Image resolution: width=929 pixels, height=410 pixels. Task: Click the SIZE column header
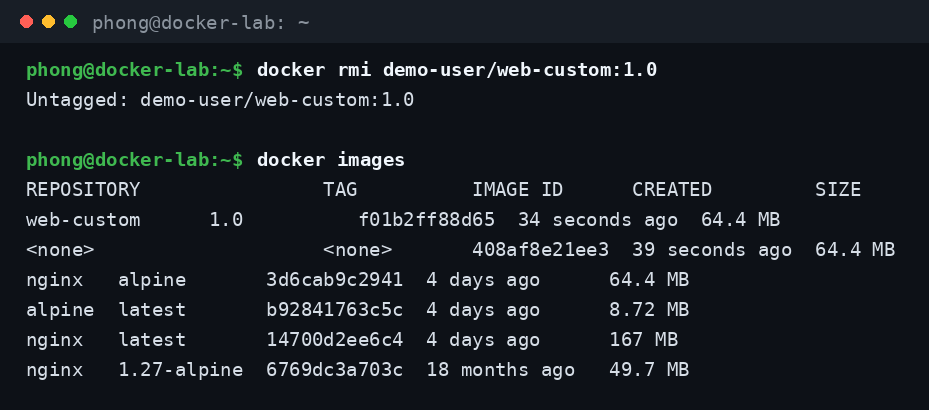pyautogui.click(x=838, y=190)
